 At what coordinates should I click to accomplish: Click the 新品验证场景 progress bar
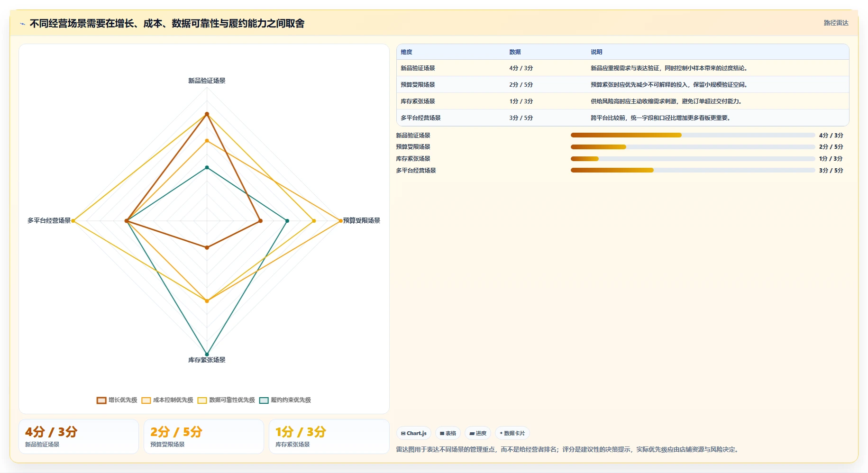pos(693,135)
